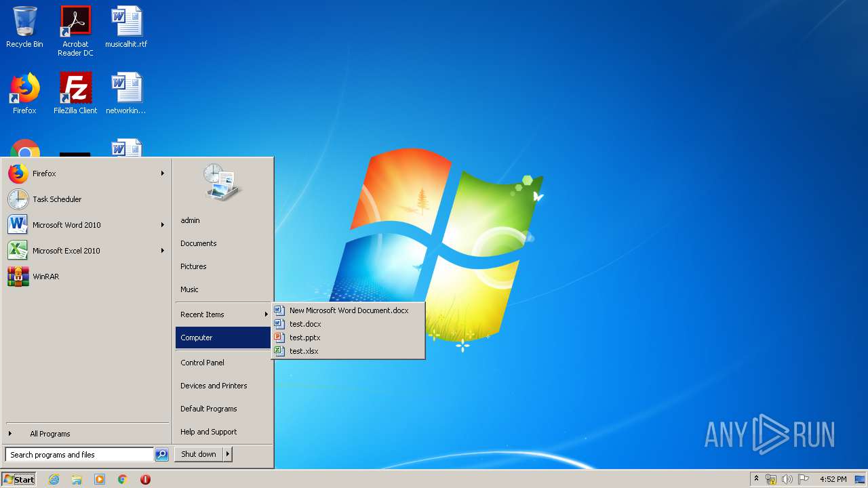
Task: Click the user account picture at the top
Action: [x=222, y=182]
